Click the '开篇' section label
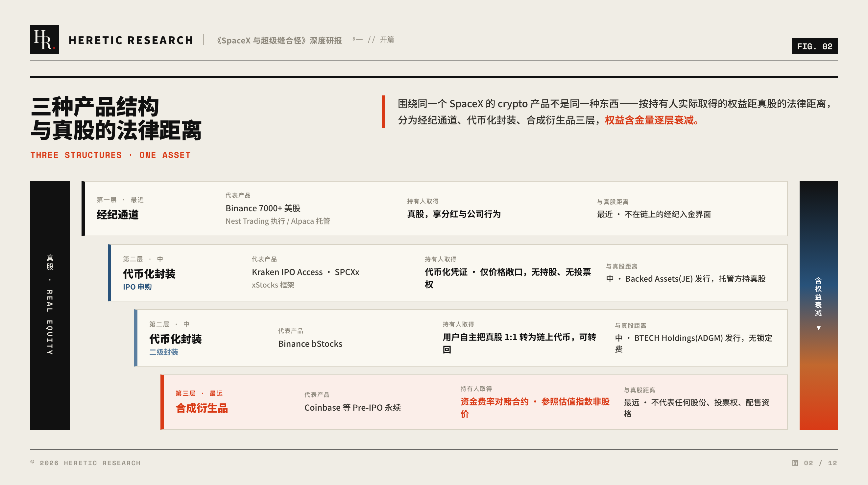The height and width of the screenshot is (485, 868). pos(387,39)
